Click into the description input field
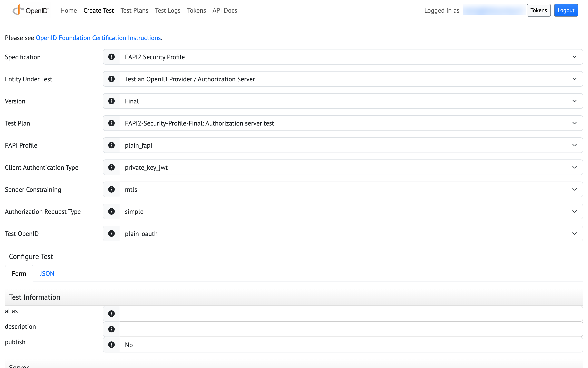The height and width of the screenshot is (368, 588). [351, 329]
